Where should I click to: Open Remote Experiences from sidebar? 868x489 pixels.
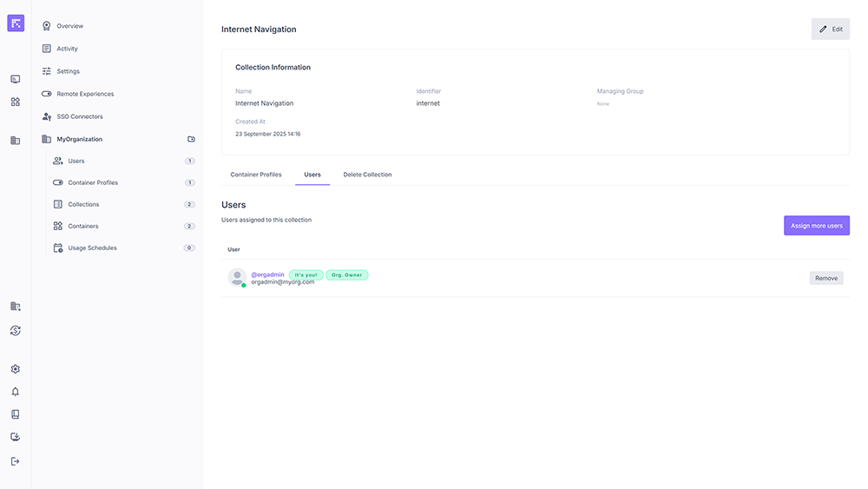[85, 94]
